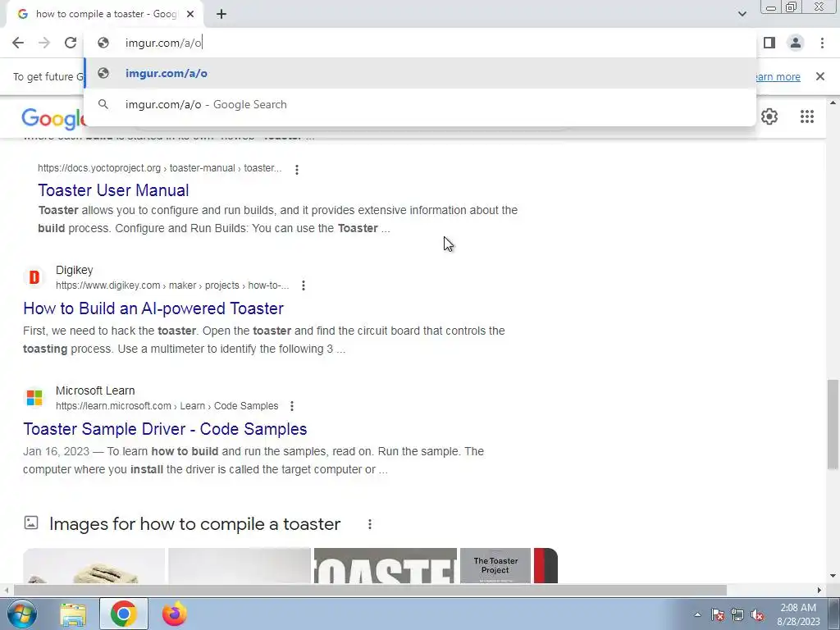Follow the 'Learn more' infobar link
The height and width of the screenshot is (630, 840).
[x=778, y=76]
